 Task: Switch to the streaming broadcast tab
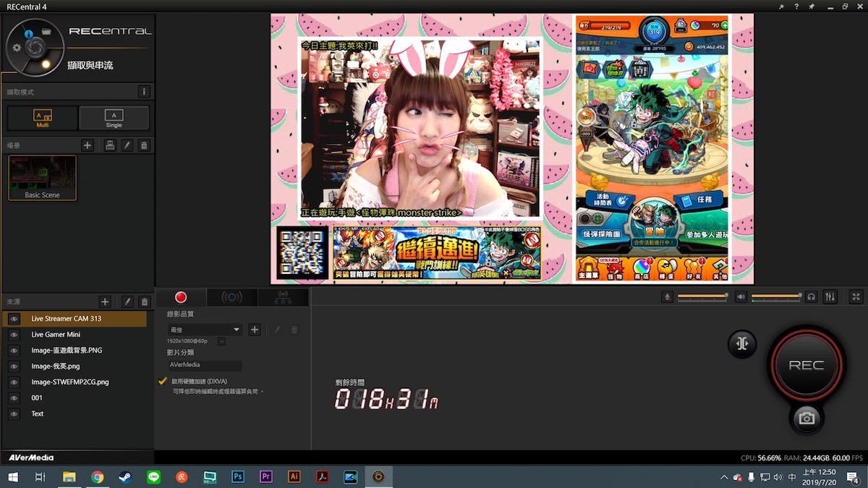point(231,297)
